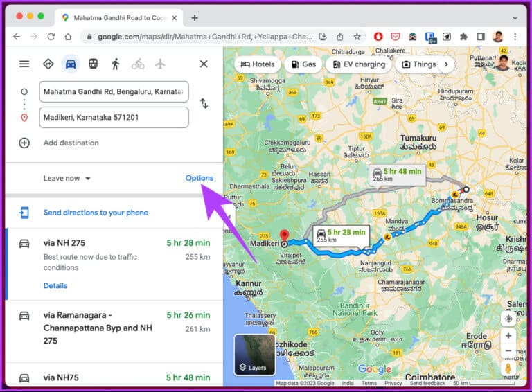Zoom in on the map
This screenshot has width=532, height=392.
pos(508,336)
